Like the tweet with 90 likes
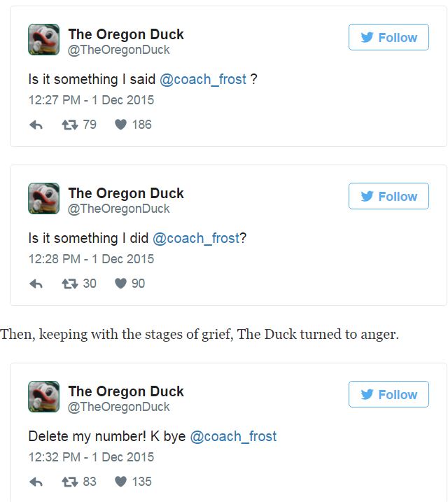This screenshot has width=448, height=502. click(120, 284)
